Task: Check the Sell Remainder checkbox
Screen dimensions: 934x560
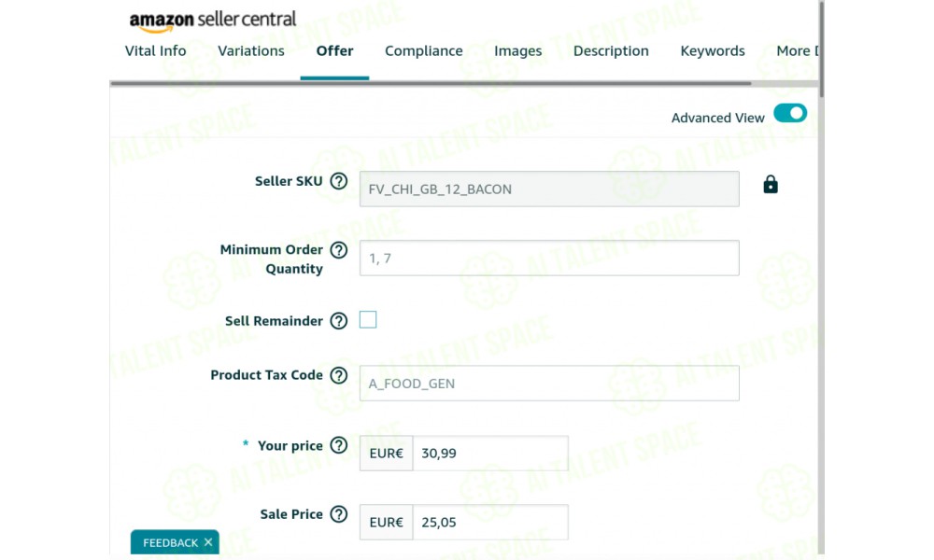Action: (x=368, y=320)
